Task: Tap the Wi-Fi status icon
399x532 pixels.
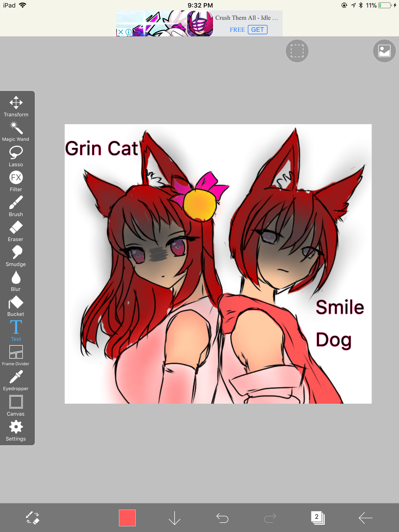Action: coord(23,5)
